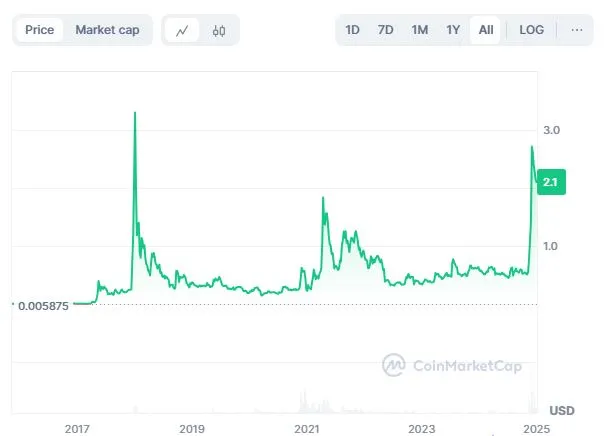
Task: Select the Price tab
Action: tap(39, 30)
